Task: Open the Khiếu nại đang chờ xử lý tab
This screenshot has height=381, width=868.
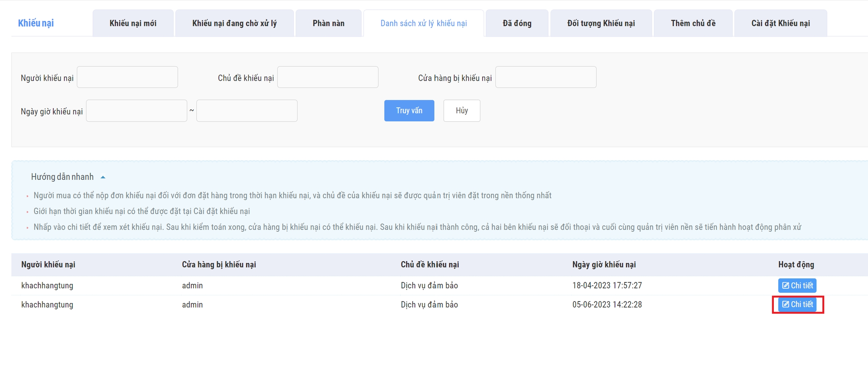Action: coord(234,23)
